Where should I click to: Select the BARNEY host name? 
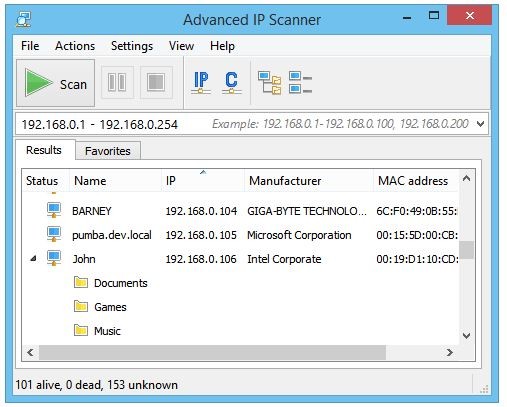pyautogui.click(x=92, y=211)
